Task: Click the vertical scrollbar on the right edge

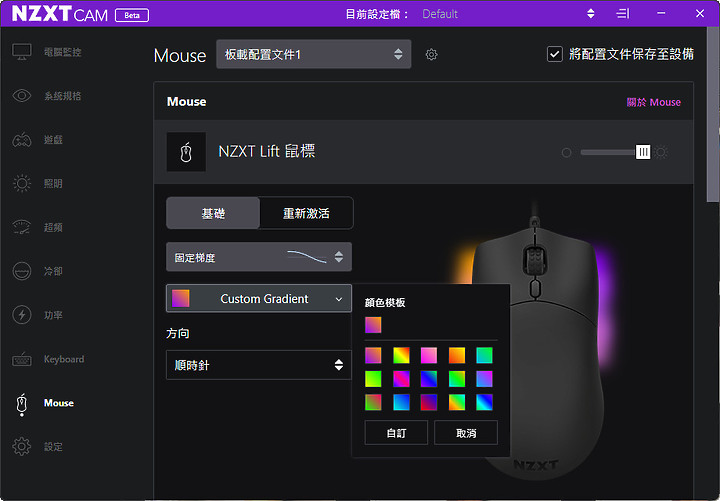Action: pos(713,115)
